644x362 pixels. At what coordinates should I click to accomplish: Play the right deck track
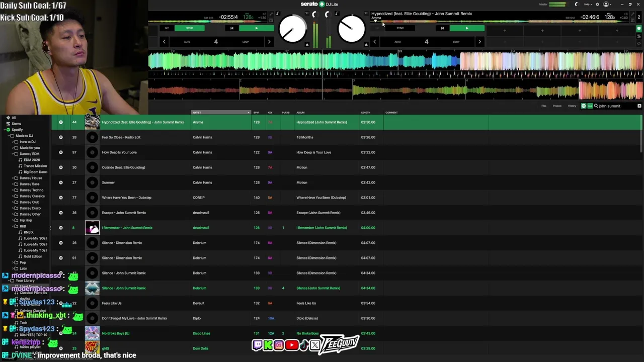pos(467,28)
